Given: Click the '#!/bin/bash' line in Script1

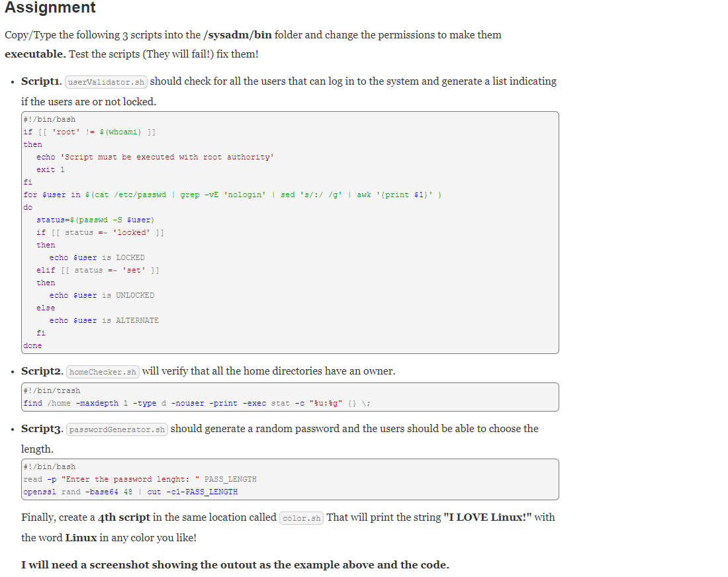Looking at the screenshot, I should [x=49, y=120].
